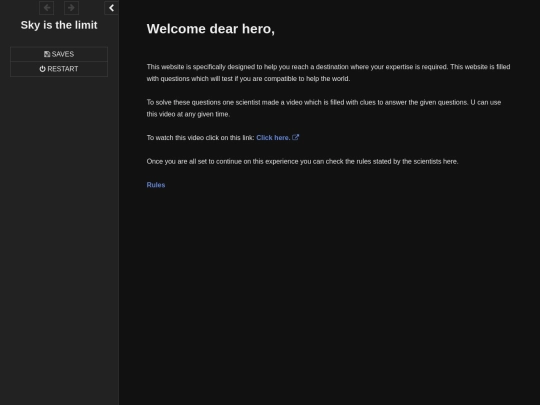Image resolution: width=540 pixels, height=405 pixels.
Task: Click the 'Welcome dear hero,' heading
Action: pos(211,29)
